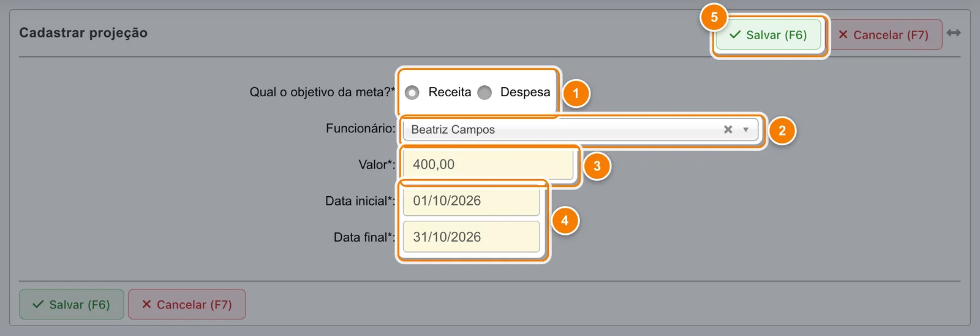The image size is (980, 336).
Task: Click the Data final date field
Action: (471, 237)
